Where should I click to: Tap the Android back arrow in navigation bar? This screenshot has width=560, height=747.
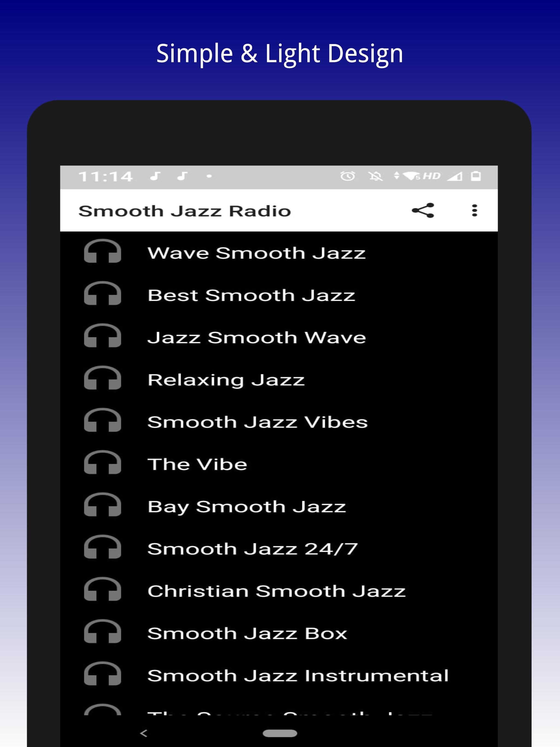coord(144,733)
